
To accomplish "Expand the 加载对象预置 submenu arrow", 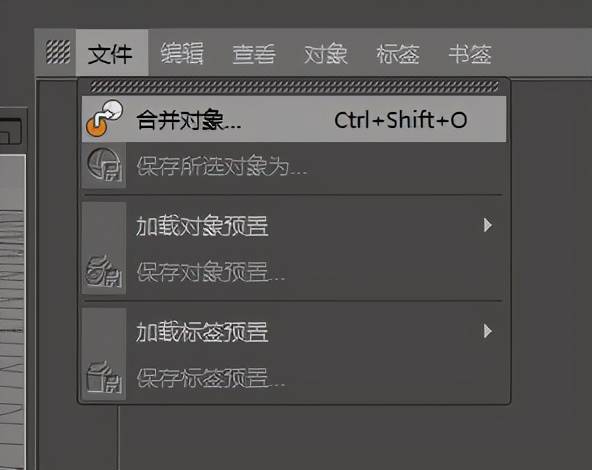I will [x=488, y=225].
